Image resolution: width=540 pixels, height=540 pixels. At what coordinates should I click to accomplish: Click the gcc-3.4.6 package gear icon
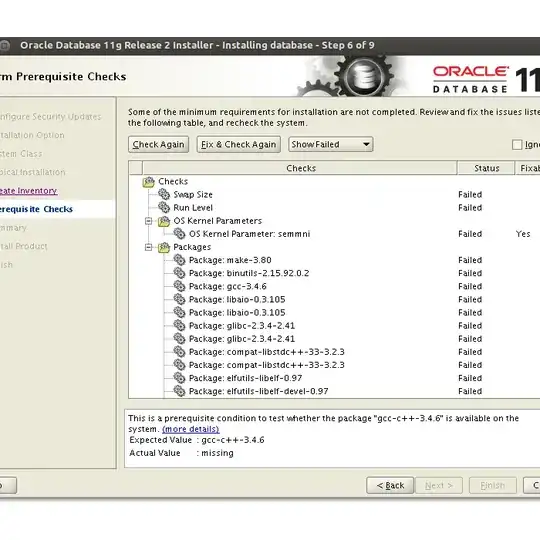tap(179, 286)
